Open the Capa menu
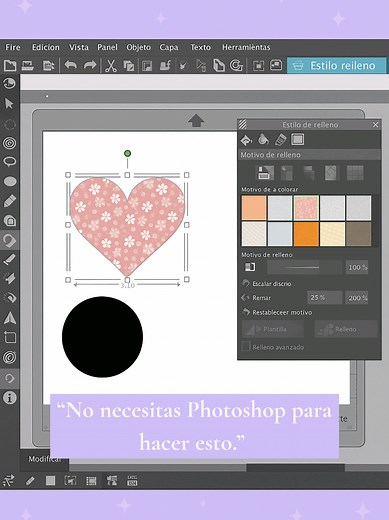This screenshot has height=520, width=389. tap(169, 47)
